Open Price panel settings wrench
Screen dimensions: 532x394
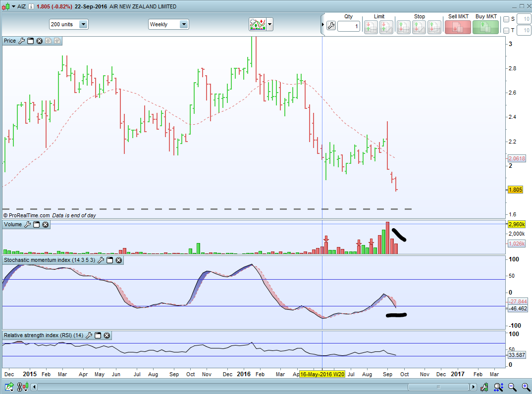point(21,41)
